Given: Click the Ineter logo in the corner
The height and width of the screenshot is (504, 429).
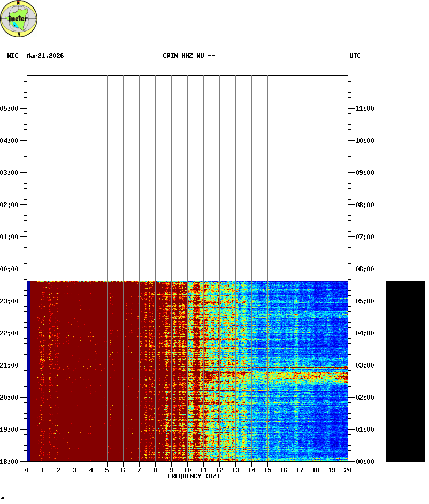Looking at the screenshot, I should click(19, 19).
